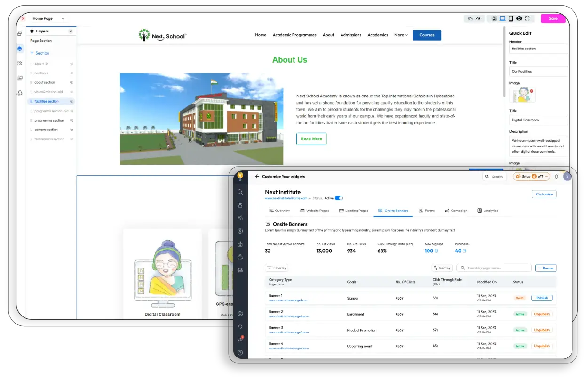
Task: Toggle visibility of Section 2 layer
Action: tap(72, 73)
